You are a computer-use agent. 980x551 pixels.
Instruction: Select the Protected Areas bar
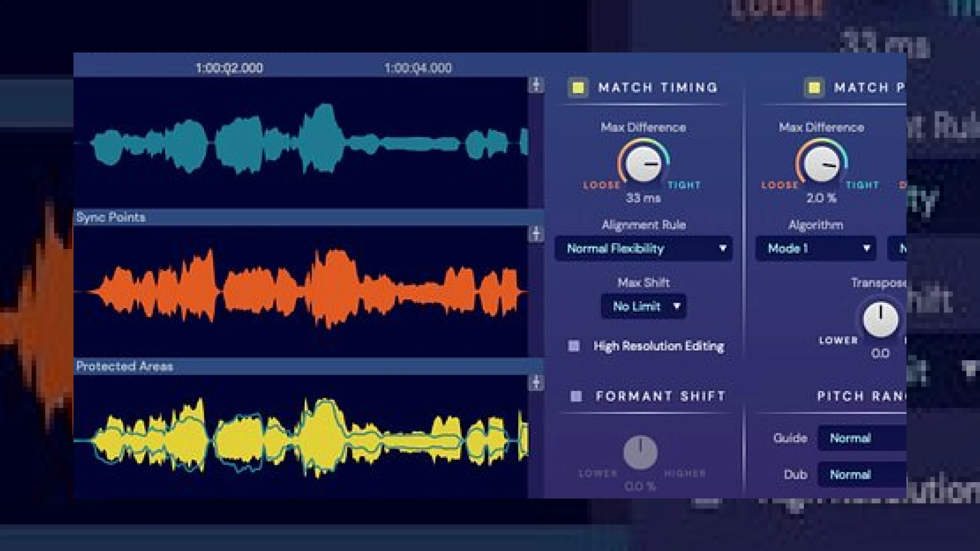point(309,366)
